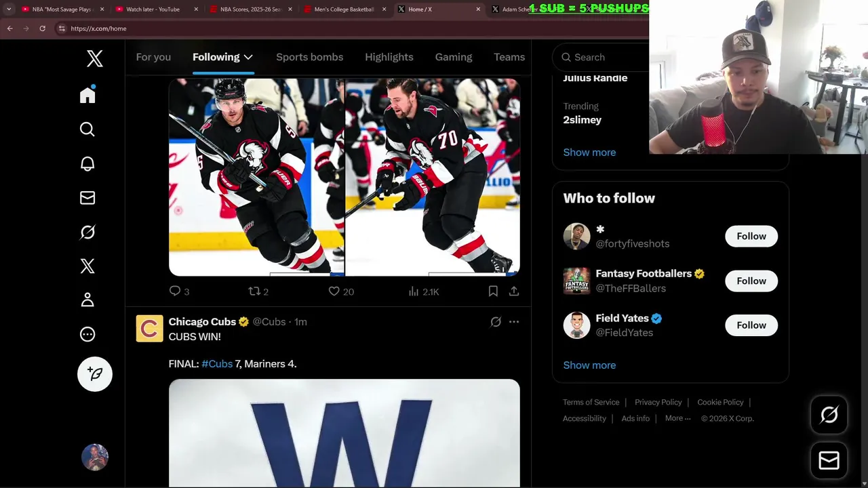868x488 pixels.
Task: Switch to Gaming tab
Action: pos(454,57)
